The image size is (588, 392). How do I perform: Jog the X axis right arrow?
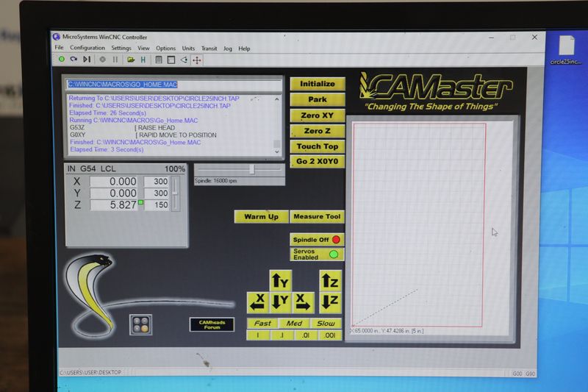coord(303,302)
